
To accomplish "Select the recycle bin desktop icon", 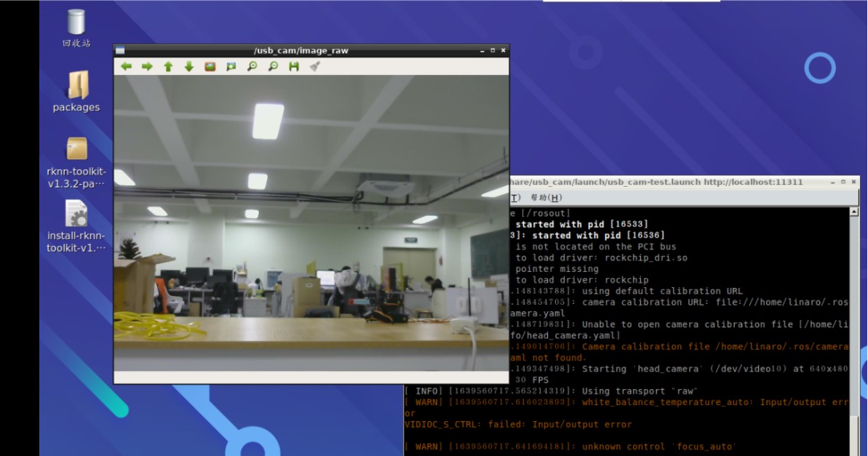I will click(76, 28).
